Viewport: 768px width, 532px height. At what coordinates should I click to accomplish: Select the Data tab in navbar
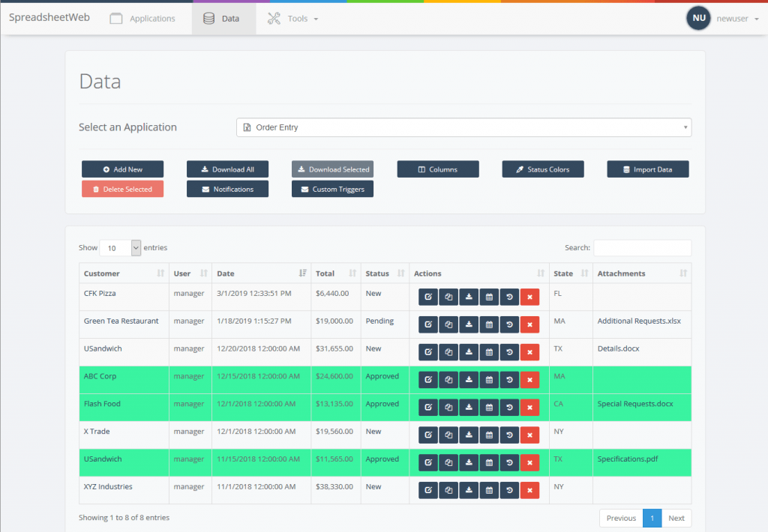223,19
